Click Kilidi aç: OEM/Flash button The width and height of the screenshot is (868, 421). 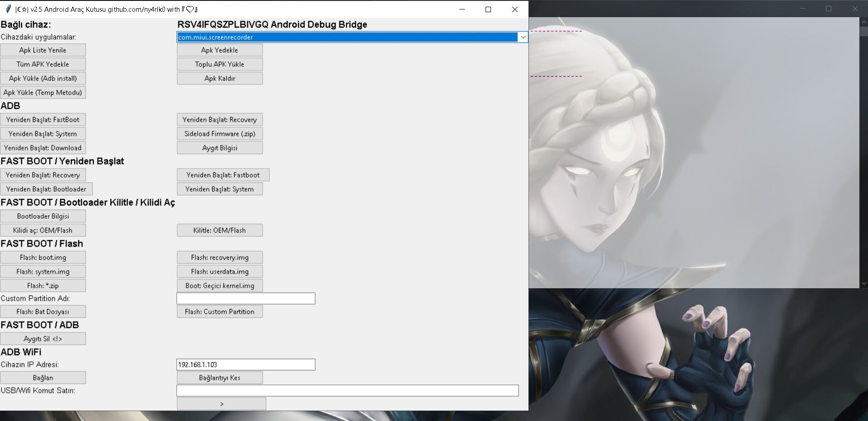click(43, 230)
